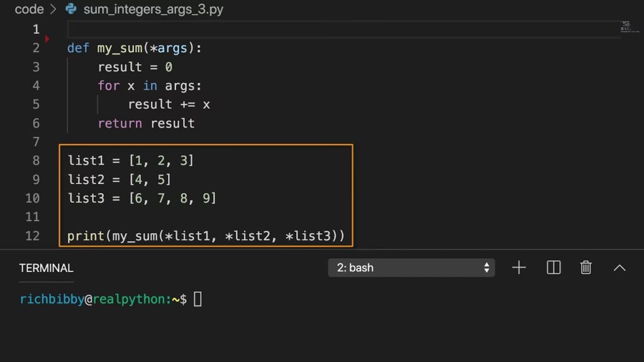Open the sum_integers_args_3.py breadcrumb item
The width and height of the screenshot is (644, 362).
point(153,9)
